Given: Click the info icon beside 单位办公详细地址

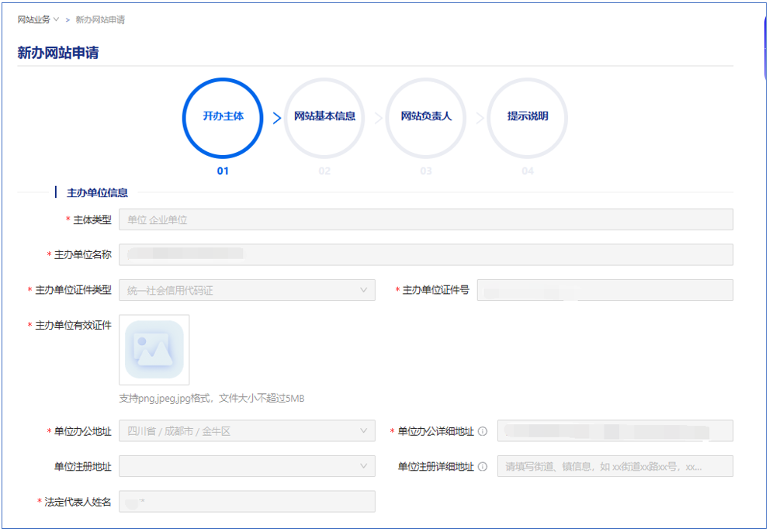Looking at the screenshot, I should 483,431.
